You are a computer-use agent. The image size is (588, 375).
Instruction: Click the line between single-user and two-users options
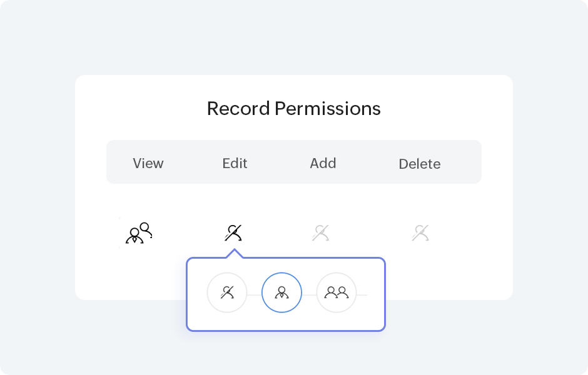point(309,293)
